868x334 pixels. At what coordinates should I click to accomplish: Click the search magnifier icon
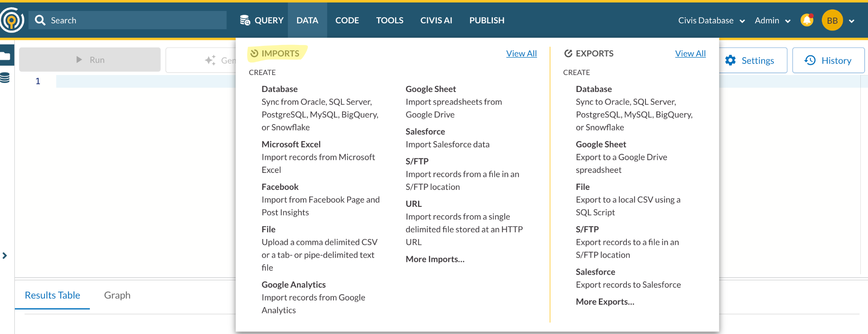click(40, 20)
